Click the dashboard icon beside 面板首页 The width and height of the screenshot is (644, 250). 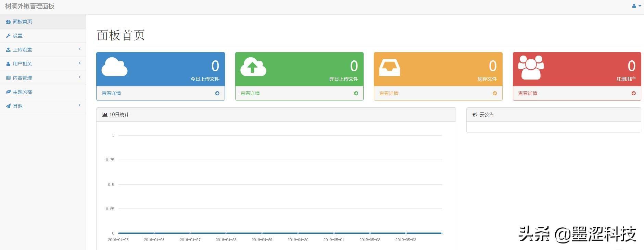tap(8, 22)
